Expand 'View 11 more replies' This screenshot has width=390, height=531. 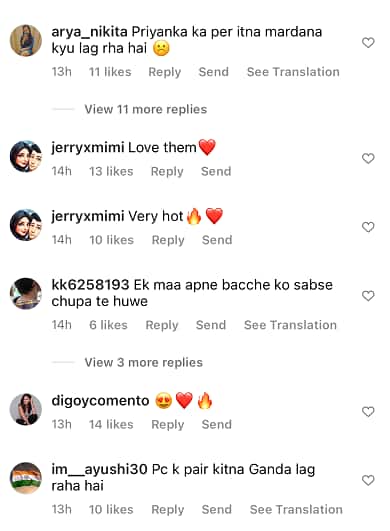[146, 109]
